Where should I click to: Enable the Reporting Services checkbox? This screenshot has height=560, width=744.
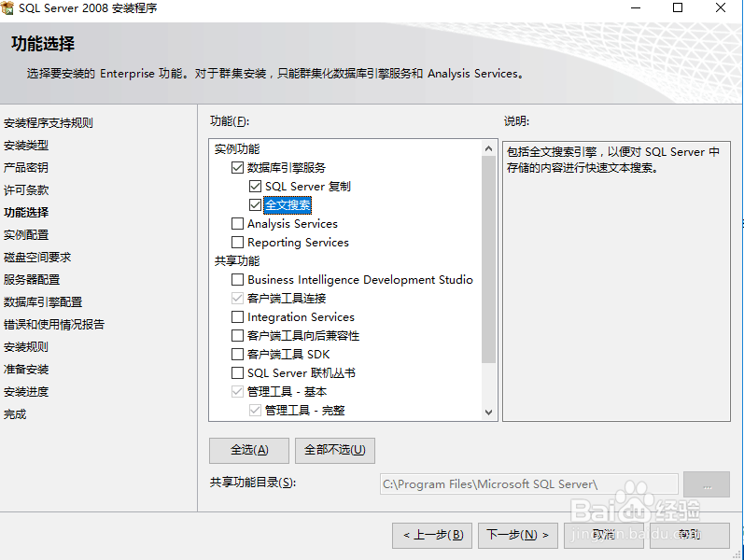(x=237, y=242)
